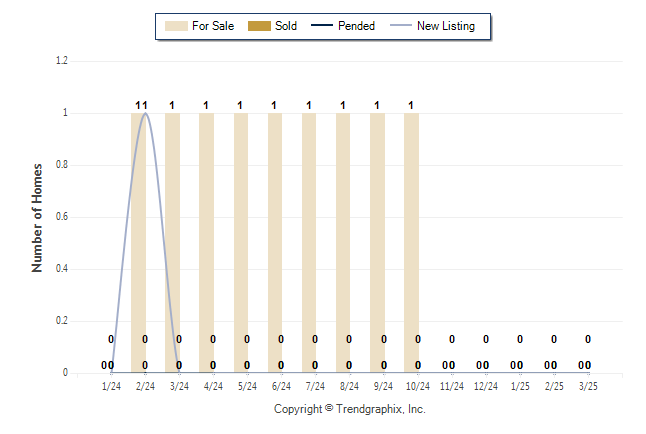Click the 1/24 x-axis label
This screenshot has width=646, height=434.
coord(111,386)
